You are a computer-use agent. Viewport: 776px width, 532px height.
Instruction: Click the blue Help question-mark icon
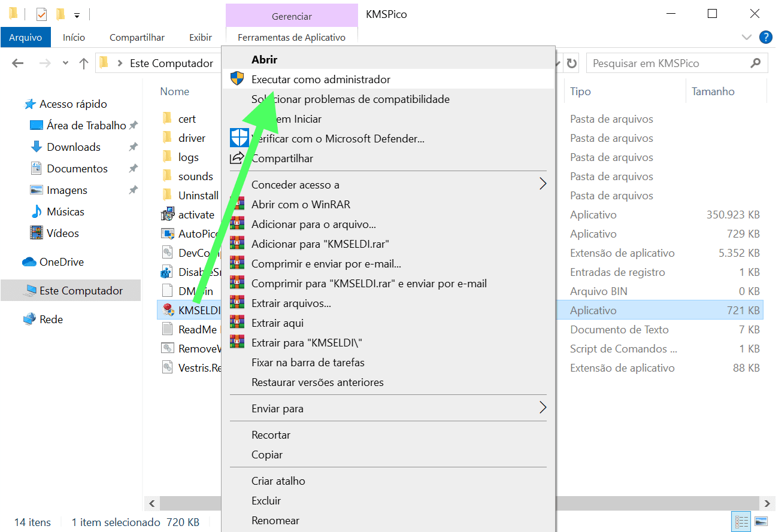766,37
